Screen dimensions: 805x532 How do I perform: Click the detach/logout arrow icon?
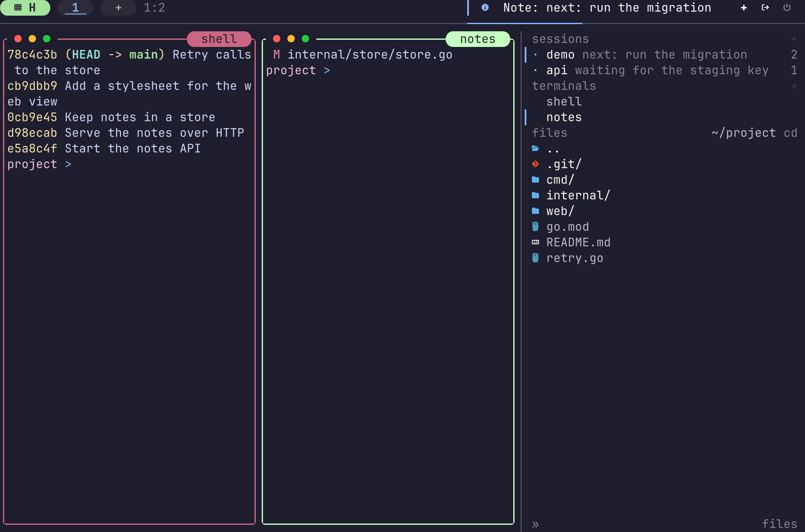(x=765, y=8)
